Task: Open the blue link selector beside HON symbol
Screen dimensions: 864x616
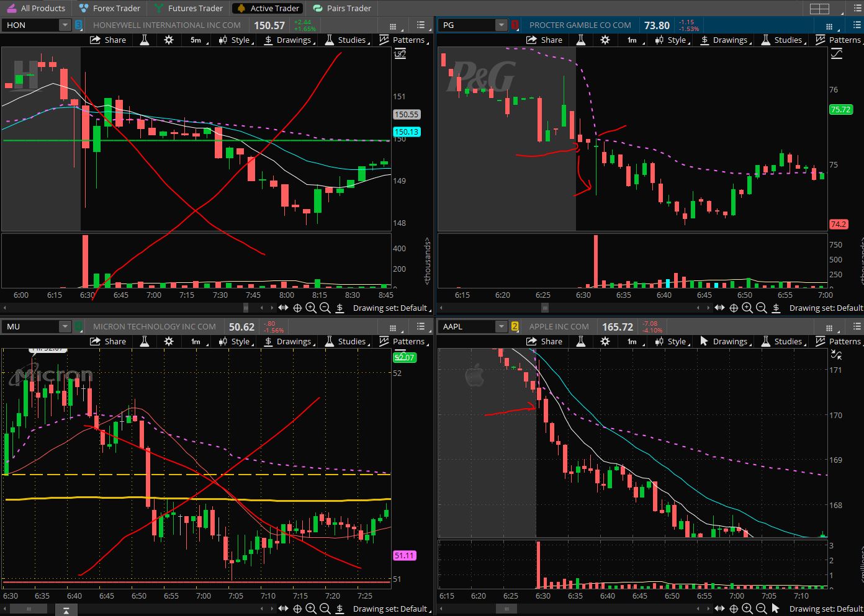Action: [x=78, y=25]
